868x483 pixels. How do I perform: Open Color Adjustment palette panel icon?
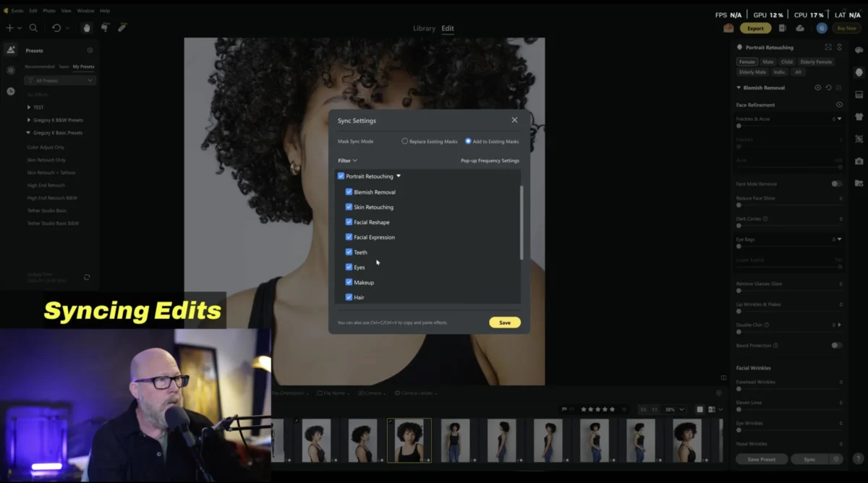tap(859, 51)
